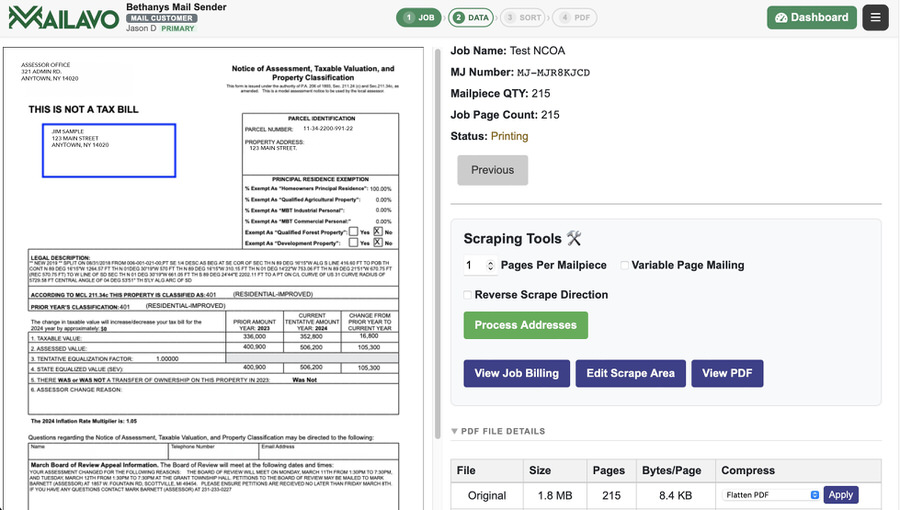The width and height of the screenshot is (900, 510).
Task: Click the 8.4 KB bytes per page cell
Action: pos(676,496)
